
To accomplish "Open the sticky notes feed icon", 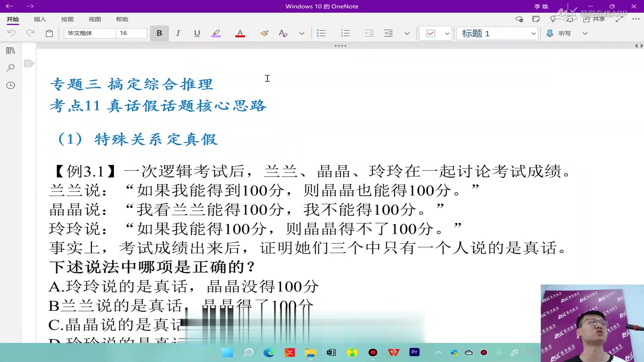I will click(536, 19).
